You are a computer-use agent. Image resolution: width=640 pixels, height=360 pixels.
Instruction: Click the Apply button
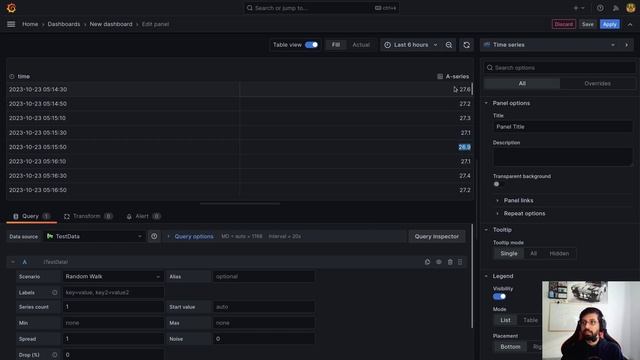click(x=609, y=24)
